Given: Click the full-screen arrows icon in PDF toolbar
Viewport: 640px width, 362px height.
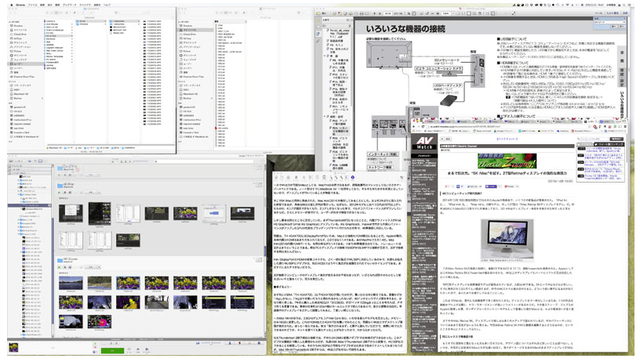Looking at the screenshot, I should tap(513, 13).
